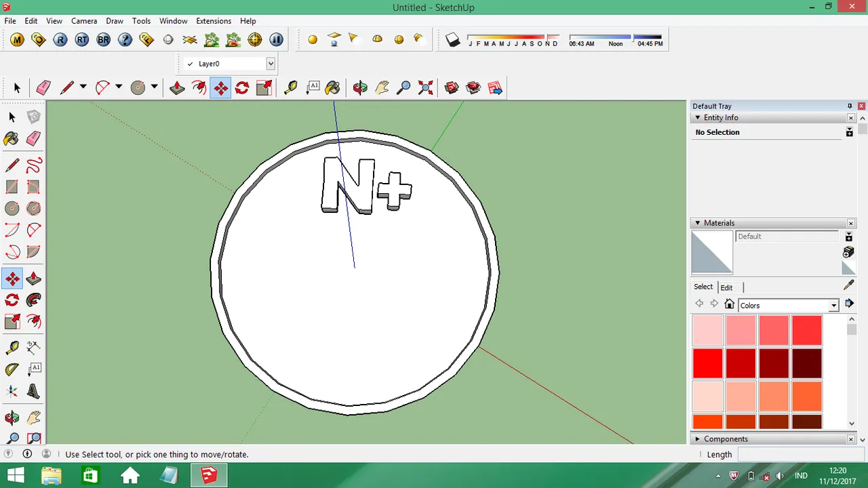Toggle the credits person icon in the status bar

coord(46,454)
